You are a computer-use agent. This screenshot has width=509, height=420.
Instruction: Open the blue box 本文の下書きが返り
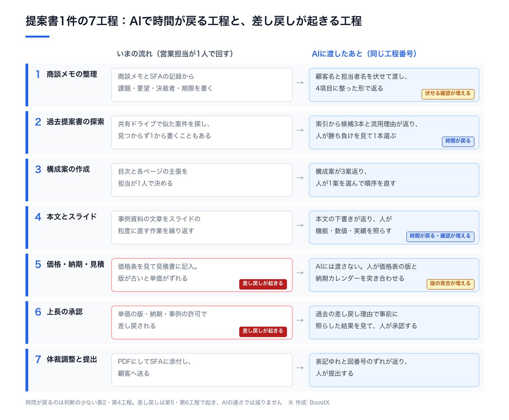pyautogui.click(x=394, y=227)
